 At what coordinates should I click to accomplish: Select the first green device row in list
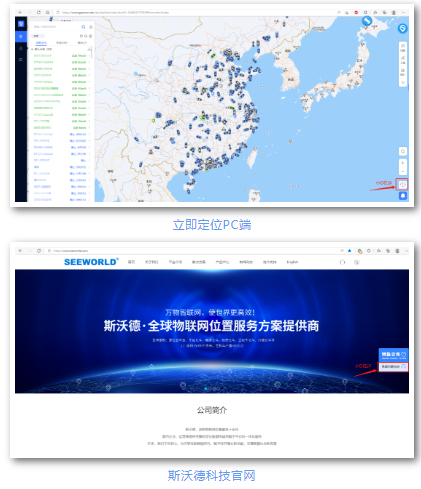coord(62,56)
